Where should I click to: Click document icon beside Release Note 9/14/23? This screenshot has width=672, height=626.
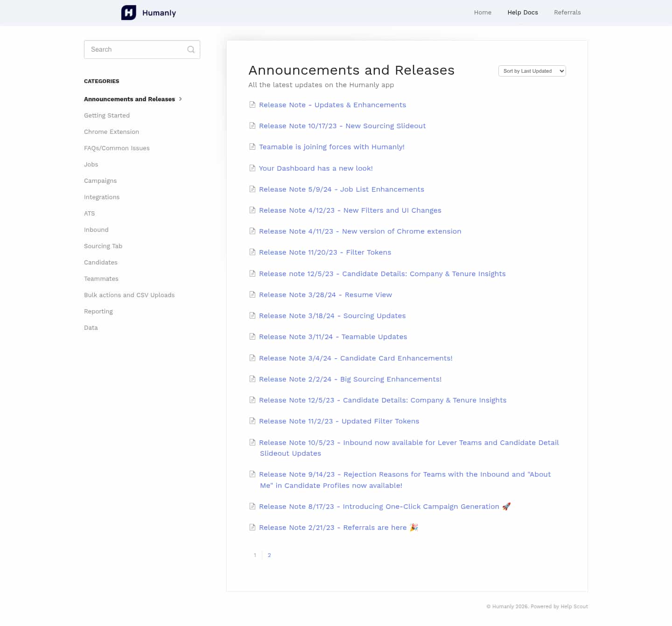252,474
